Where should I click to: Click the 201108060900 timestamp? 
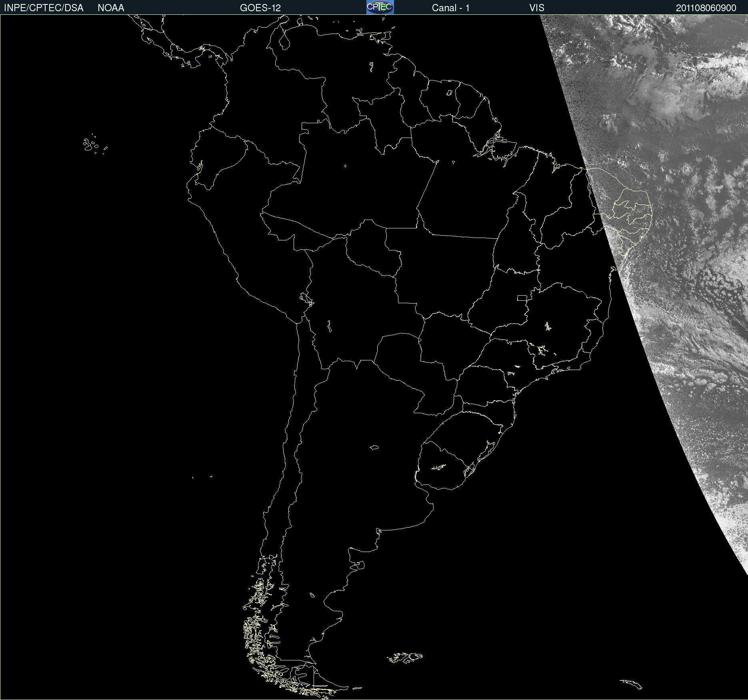click(x=706, y=8)
